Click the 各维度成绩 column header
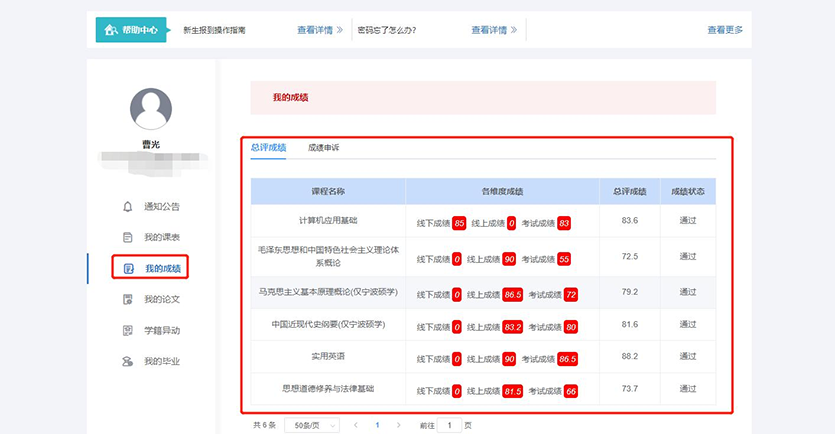 click(502, 192)
